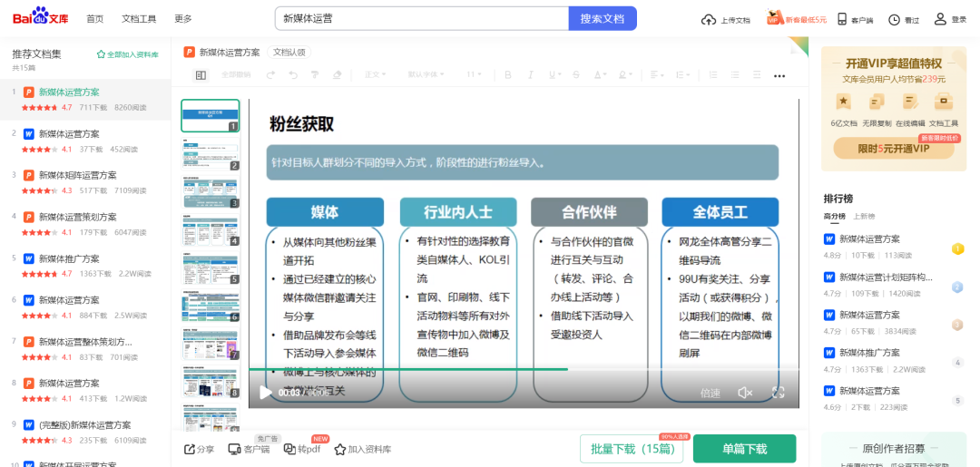Click the redo arrow in toolbar
980x467 pixels.
click(x=271, y=75)
